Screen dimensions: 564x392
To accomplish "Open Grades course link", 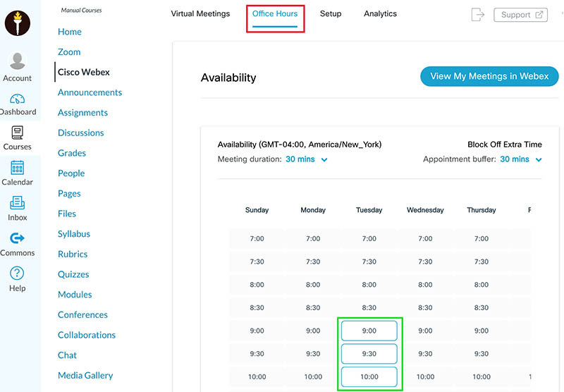I will 72,153.
